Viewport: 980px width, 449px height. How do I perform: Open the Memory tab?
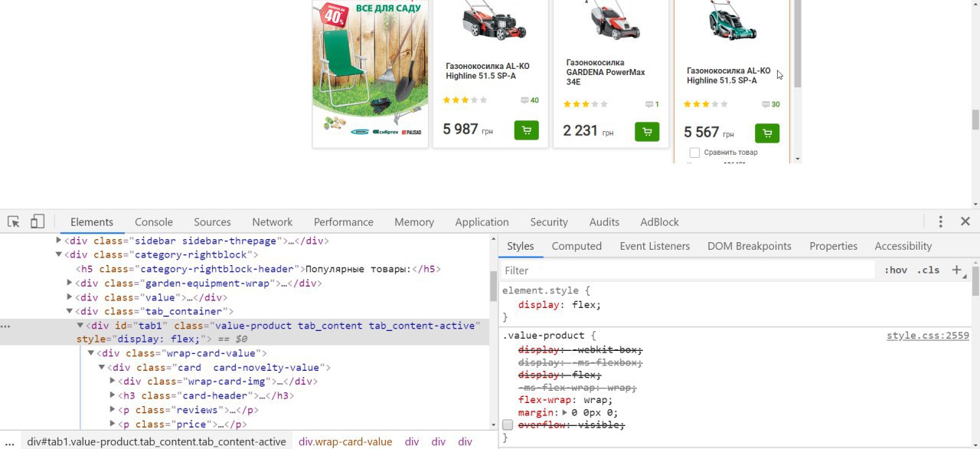tap(414, 221)
